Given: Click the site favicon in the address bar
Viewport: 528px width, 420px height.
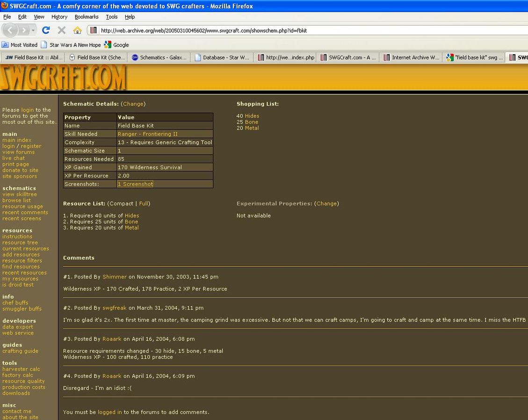Looking at the screenshot, I should (94, 30).
